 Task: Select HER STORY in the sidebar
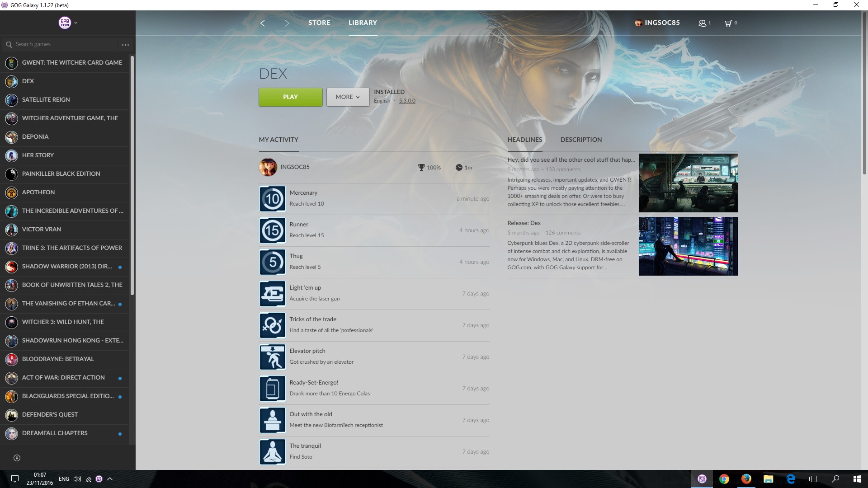pos(65,155)
